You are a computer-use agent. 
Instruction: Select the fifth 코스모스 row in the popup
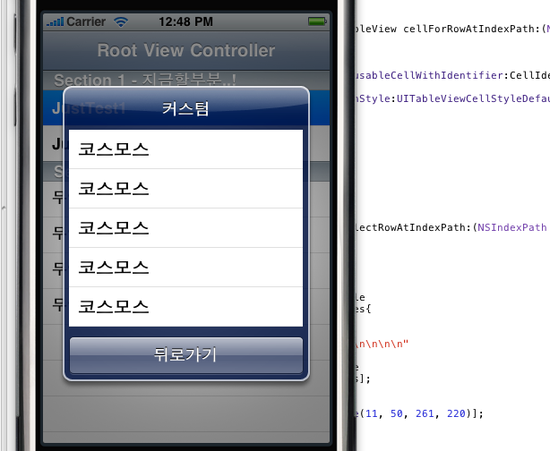coord(186,307)
